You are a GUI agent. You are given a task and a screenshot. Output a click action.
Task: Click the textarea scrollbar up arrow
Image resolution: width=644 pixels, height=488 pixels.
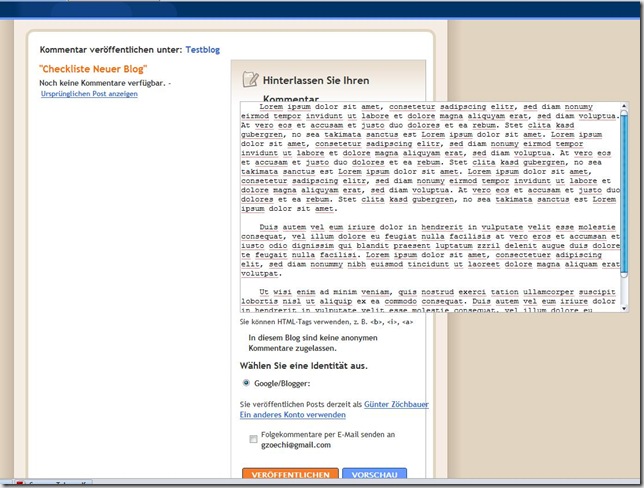pos(624,106)
